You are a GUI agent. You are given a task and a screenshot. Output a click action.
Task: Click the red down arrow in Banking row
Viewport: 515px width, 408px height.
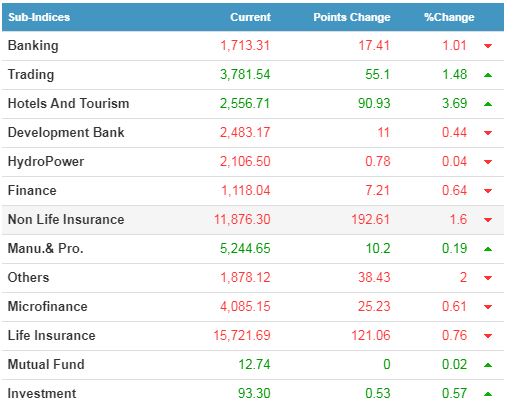tap(488, 46)
